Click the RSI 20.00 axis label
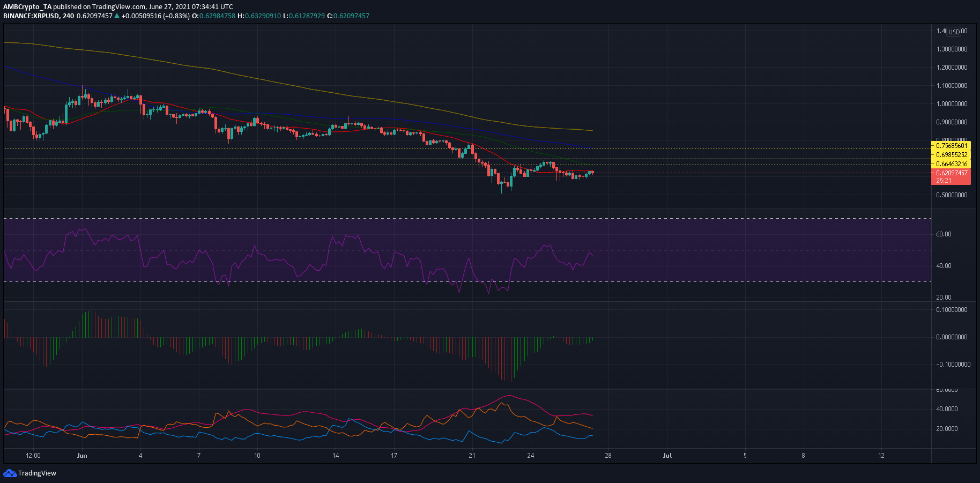 (944, 298)
